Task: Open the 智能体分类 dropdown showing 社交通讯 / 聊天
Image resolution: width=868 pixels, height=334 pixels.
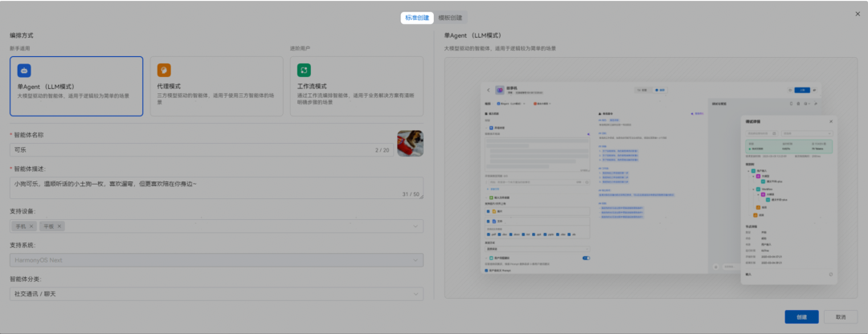Action: [216, 294]
